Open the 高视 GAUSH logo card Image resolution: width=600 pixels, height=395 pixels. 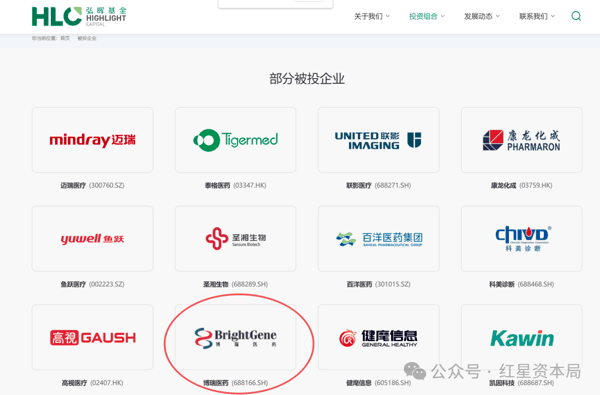click(93, 337)
